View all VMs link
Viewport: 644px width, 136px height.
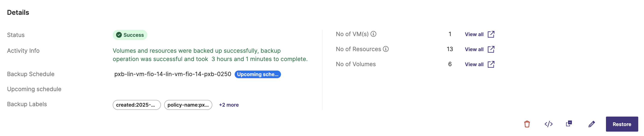click(474, 34)
